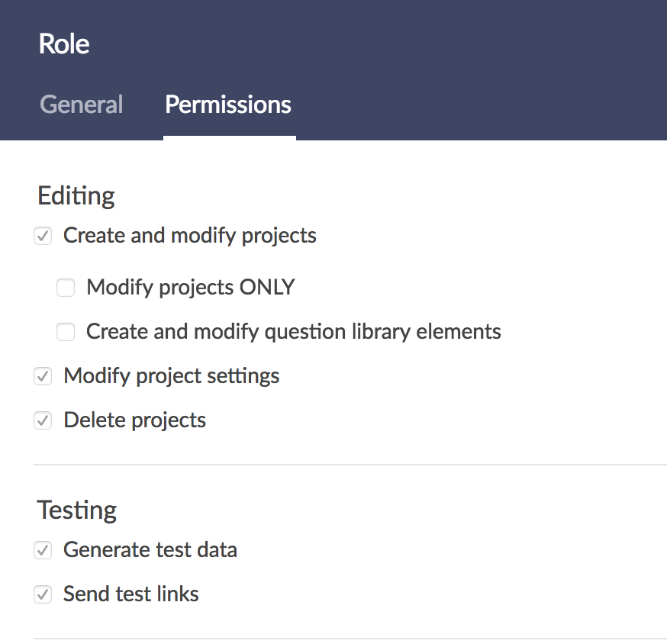Click the Editing section heading
Screen dimensions: 667x644
tap(76, 196)
